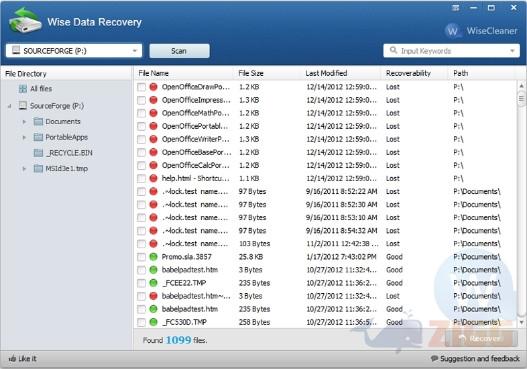The width and height of the screenshot is (527, 369).
Task: Click the Like it thumbs-up icon
Action: pyautogui.click(x=12, y=359)
